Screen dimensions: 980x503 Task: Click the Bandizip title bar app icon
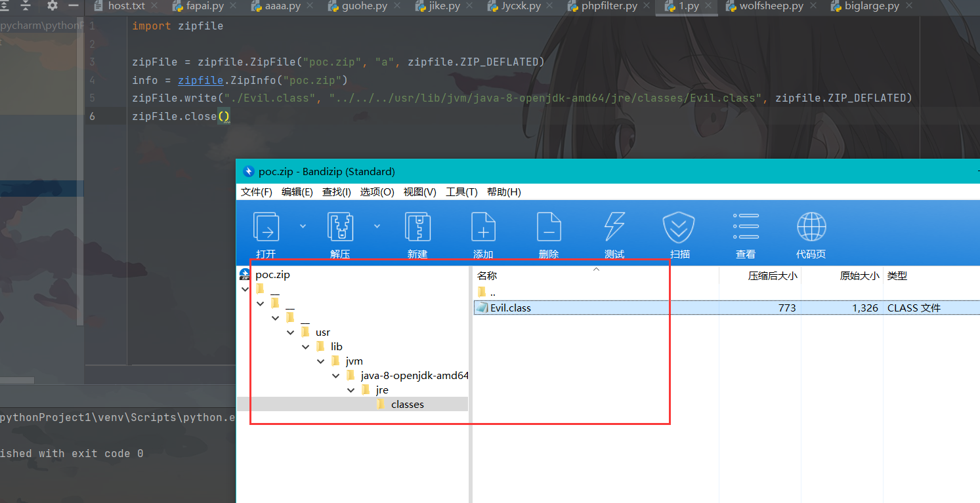[x=248, y=172]
